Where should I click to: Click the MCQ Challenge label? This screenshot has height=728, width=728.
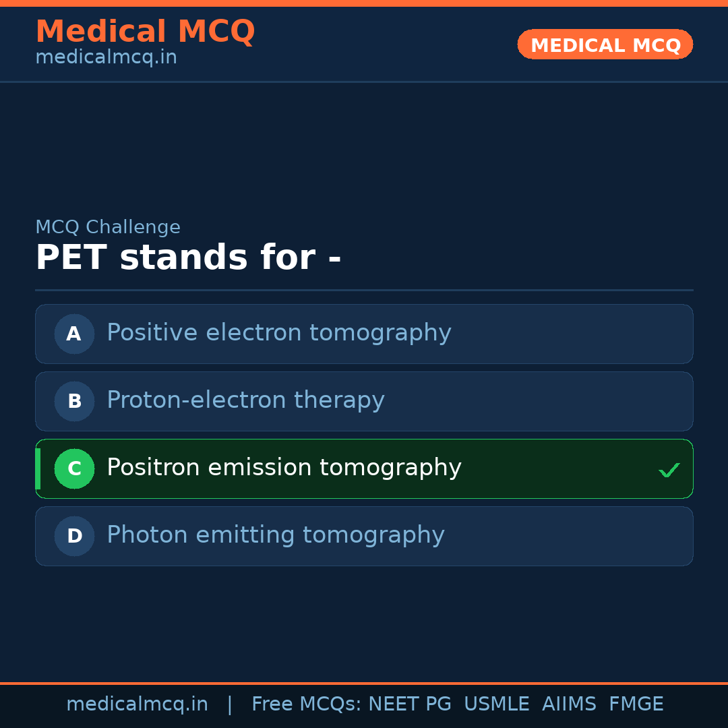tap(108, 227)
